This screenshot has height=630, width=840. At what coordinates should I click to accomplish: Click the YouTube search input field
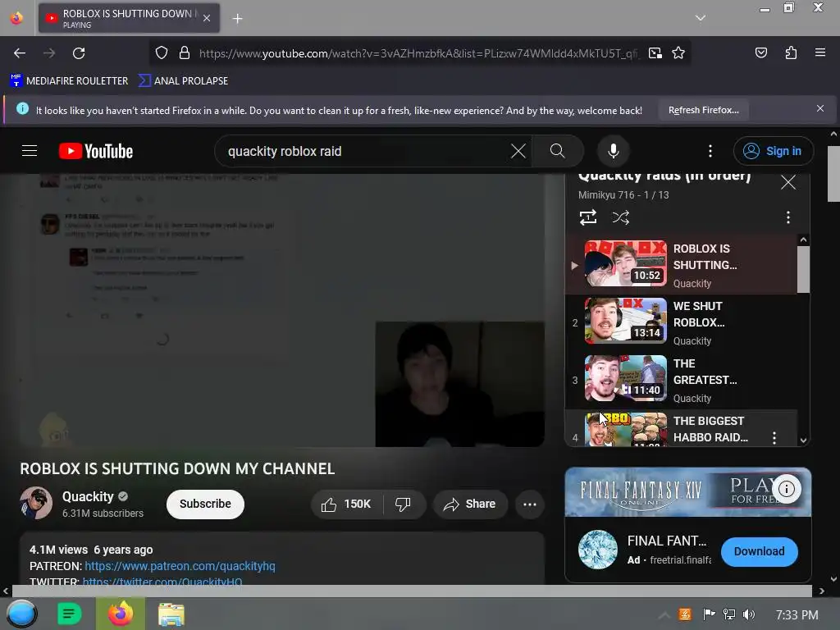(364, 151)
